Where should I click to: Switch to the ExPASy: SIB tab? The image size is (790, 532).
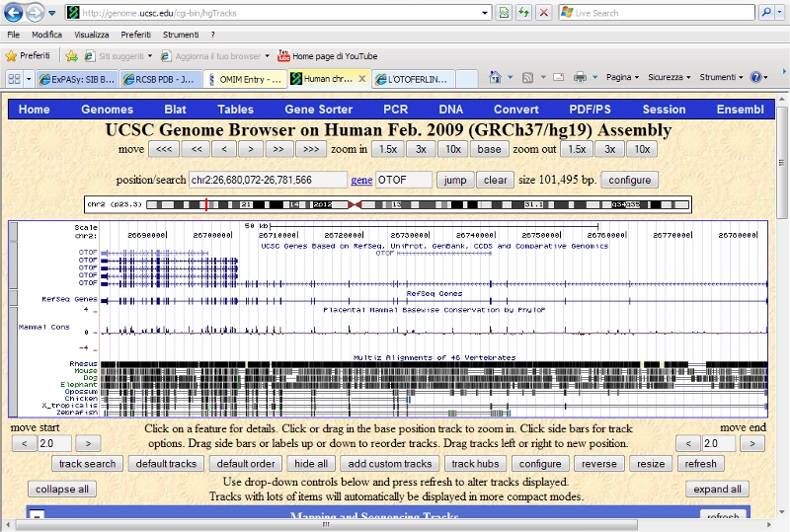pos(77,79)
